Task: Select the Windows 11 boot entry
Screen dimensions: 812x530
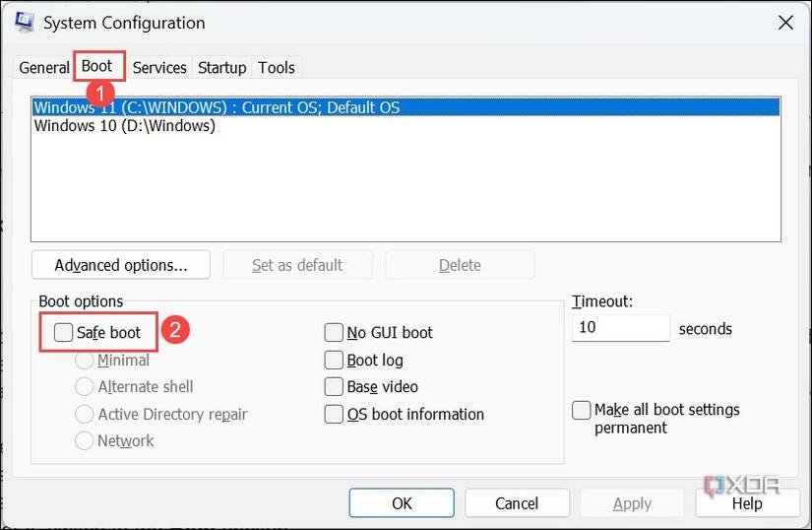Action: [217, 107]
